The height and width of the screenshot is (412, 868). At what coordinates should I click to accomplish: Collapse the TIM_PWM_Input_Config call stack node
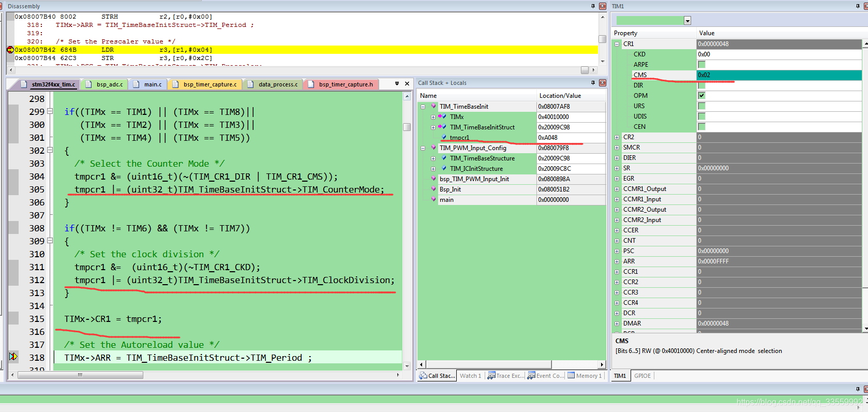tap(423, 148)
